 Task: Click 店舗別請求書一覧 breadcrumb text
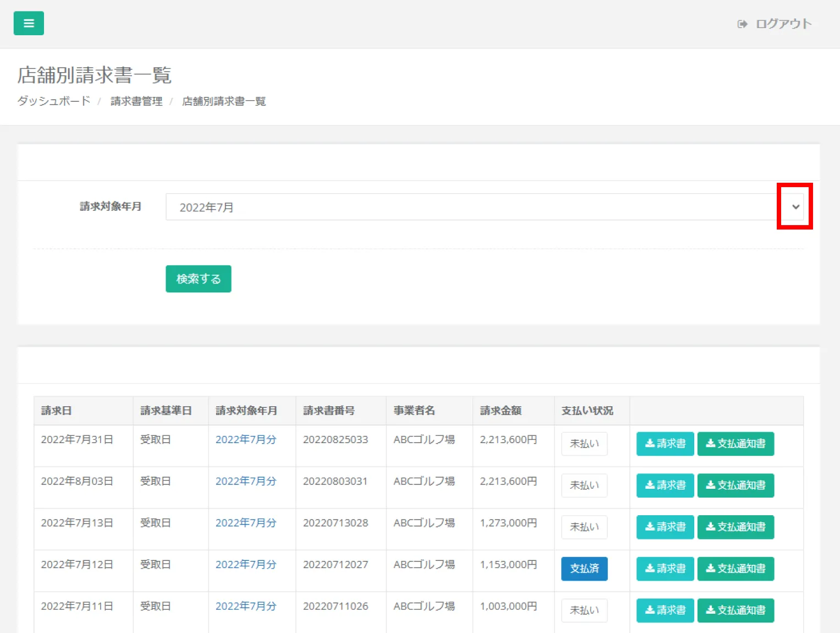pyautogui.click(x=224, y=101)
